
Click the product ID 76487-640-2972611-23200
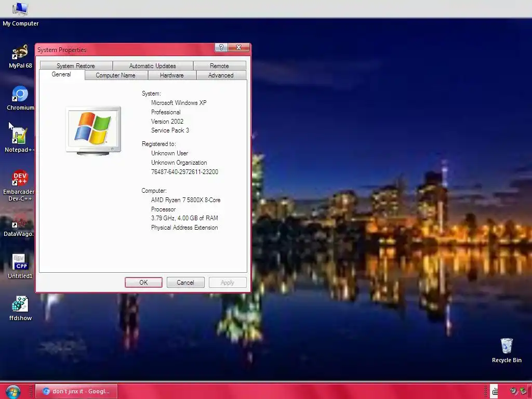tap(184, 171)
